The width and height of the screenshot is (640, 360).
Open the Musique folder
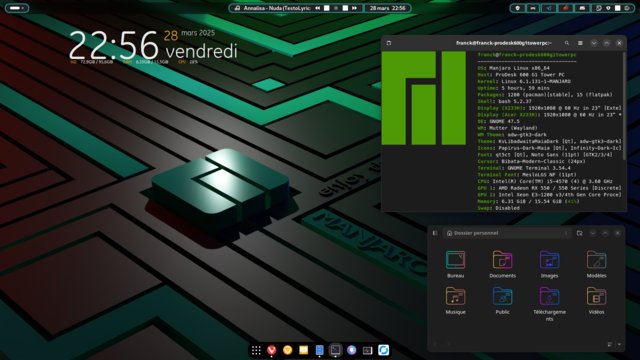455,300
